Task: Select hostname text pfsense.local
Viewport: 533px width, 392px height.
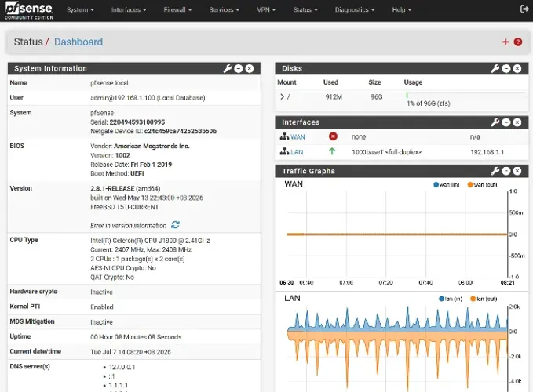Action: [x=109, y=83]
